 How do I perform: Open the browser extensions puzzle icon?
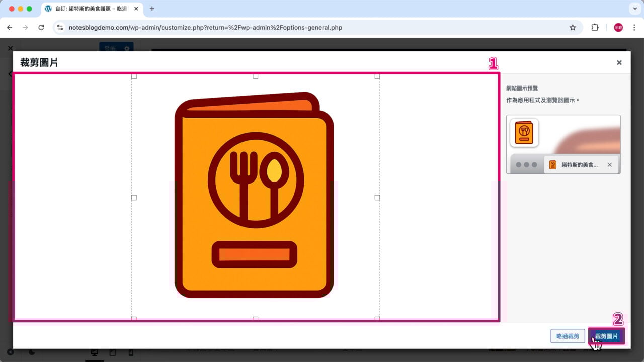point(595,28)
